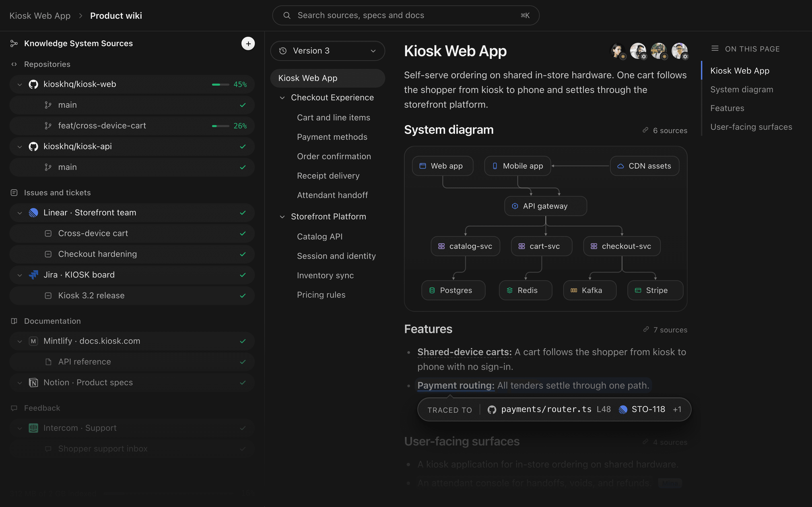Click the GitHub icon for kioskhq/kiosk-api
The width and height of the screenshot is (812, 507).
[x=33, y=146]
